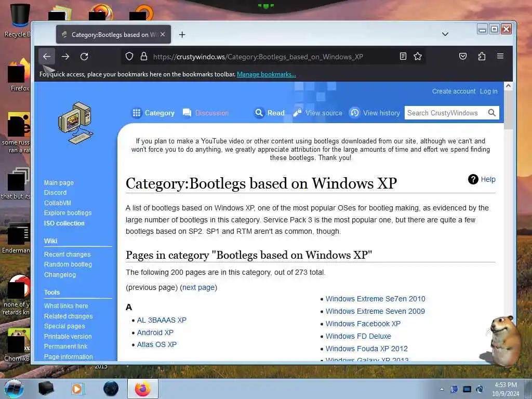The height and width of the screenshot is (399, 532).
Task: Open the View history tab
Action: [375, 113]
